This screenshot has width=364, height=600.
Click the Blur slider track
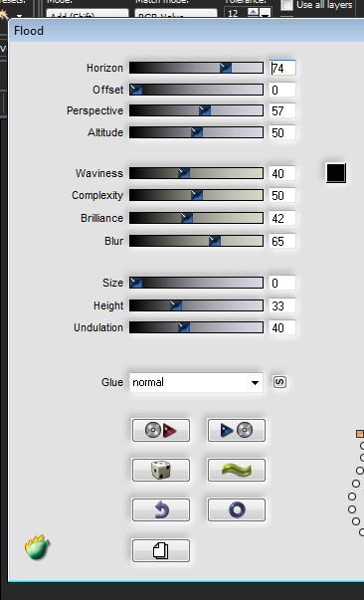(x=196, y=241)
